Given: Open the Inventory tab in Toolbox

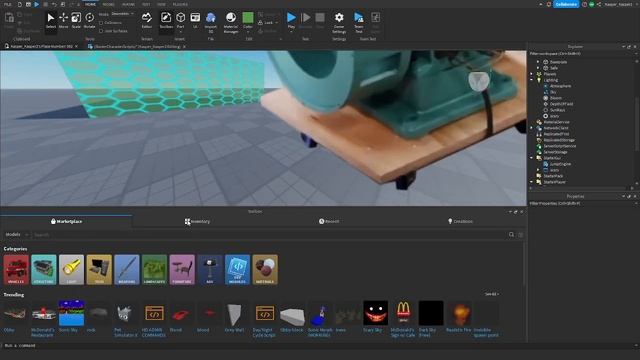Looking at the screenshot, I should [198, 221].
